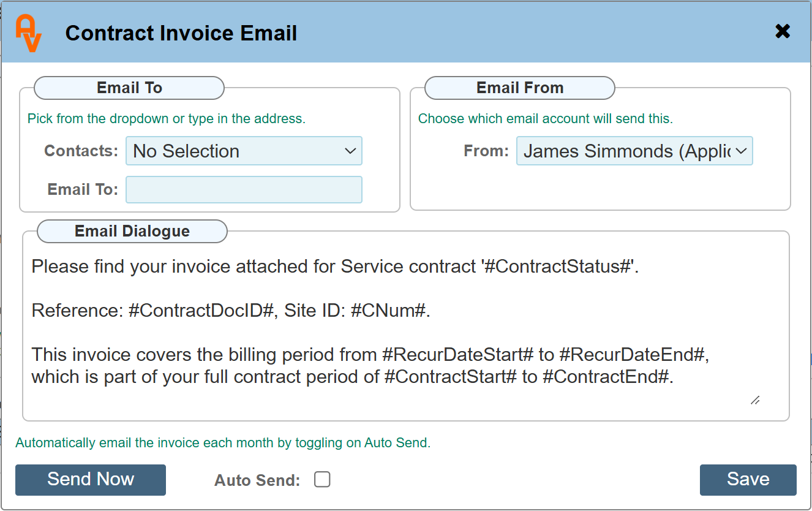Click the Email To section heading
Screen dimensions: 812x511
129,88
